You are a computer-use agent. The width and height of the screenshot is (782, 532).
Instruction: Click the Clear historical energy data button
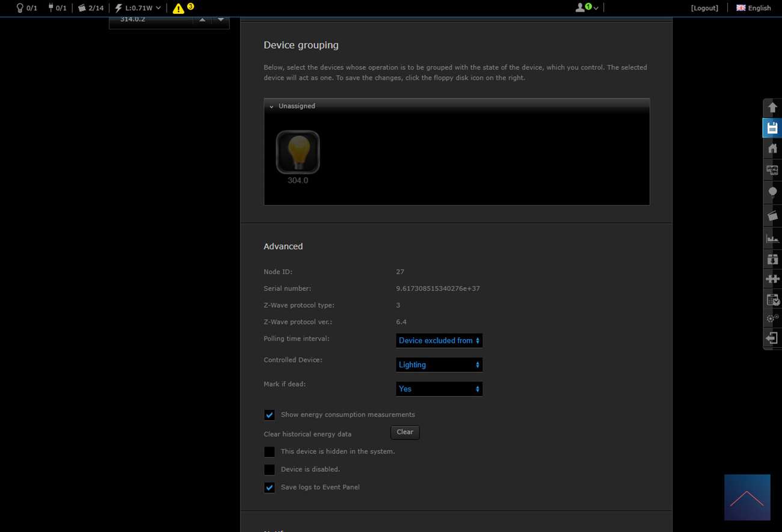405,432
